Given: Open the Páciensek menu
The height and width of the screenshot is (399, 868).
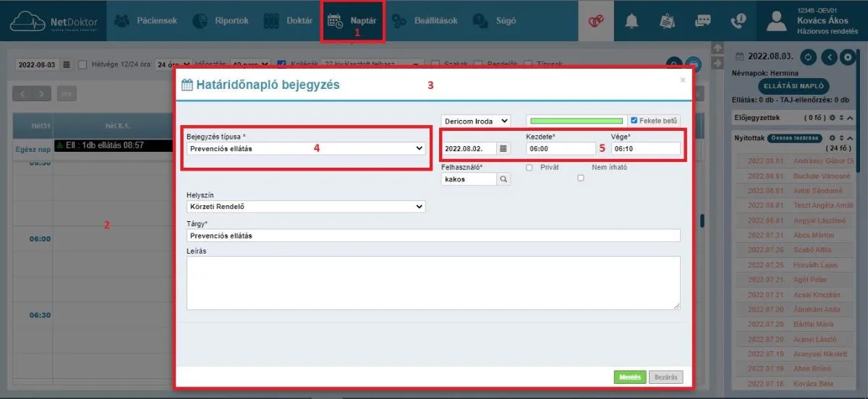Looking at the screenshot, I should tap(145, 21).
